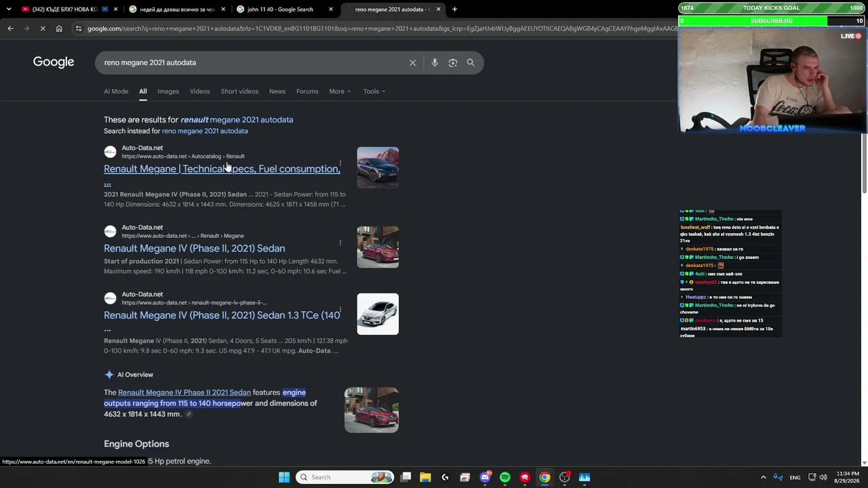Change the ENG input language
Screen dimensions: 868x488
click(x=795, y=477)
